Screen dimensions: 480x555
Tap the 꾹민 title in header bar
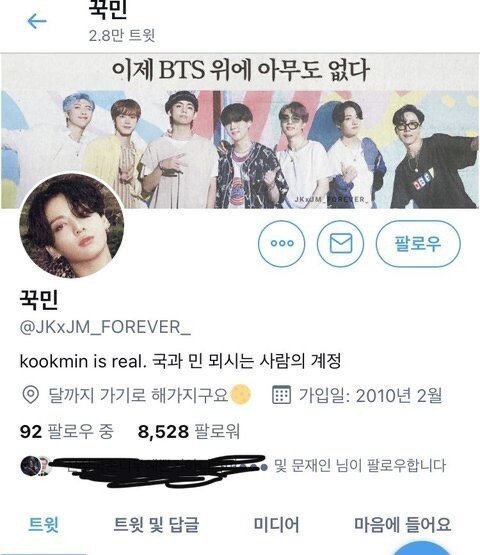(x=108, y=8)
